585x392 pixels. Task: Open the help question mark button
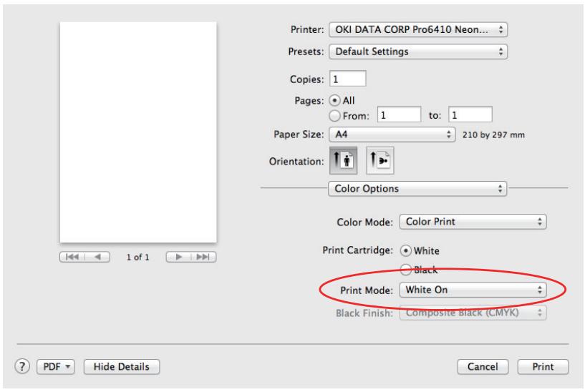pyautogui.click(x=22, y=366)
